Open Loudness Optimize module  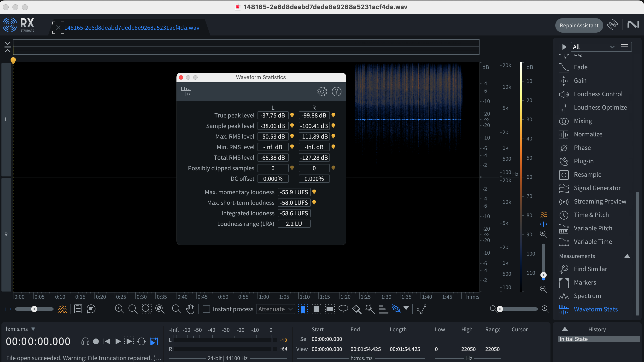point(600,107)
